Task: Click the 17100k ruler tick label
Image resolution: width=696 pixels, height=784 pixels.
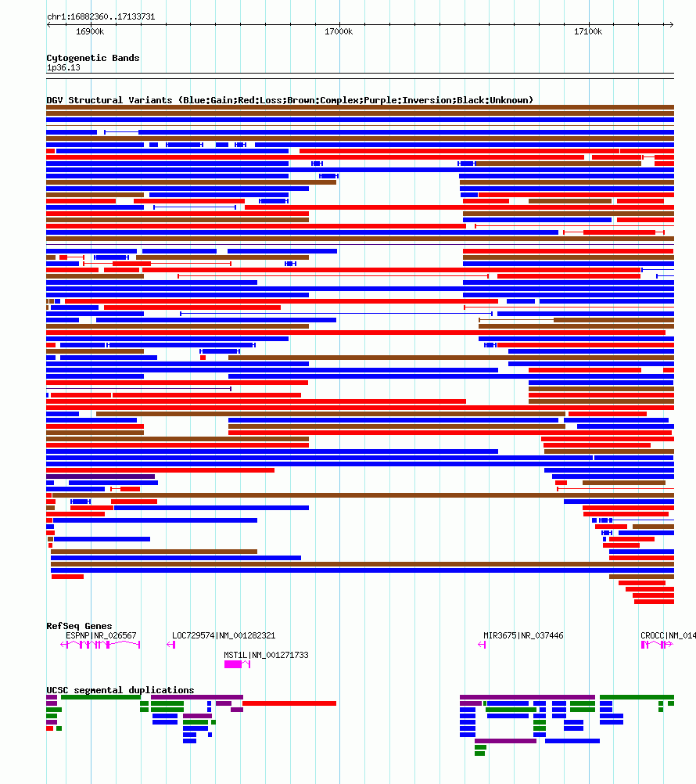Action: pyautogui.click(x=588, y=31)
